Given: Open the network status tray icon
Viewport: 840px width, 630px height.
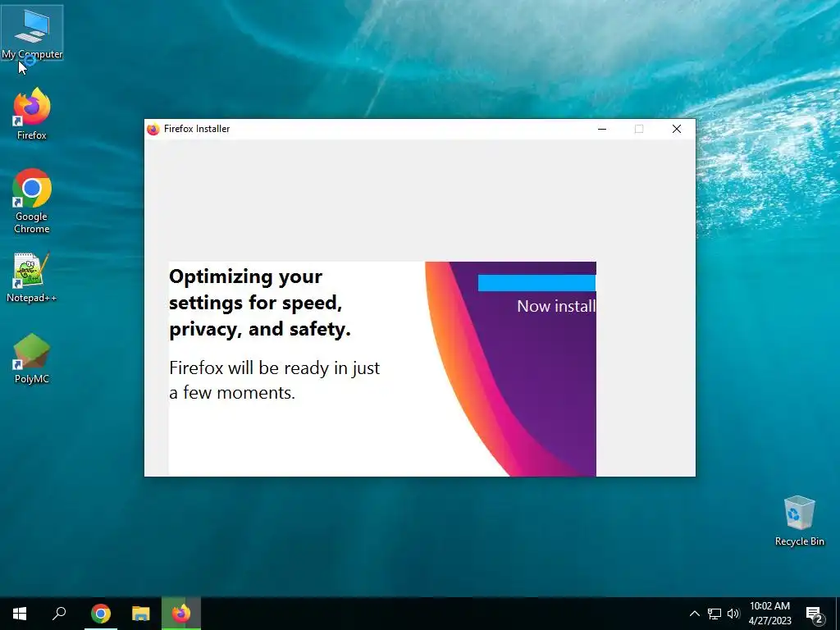Looking at the screenshot, I should tap(714, 614).
